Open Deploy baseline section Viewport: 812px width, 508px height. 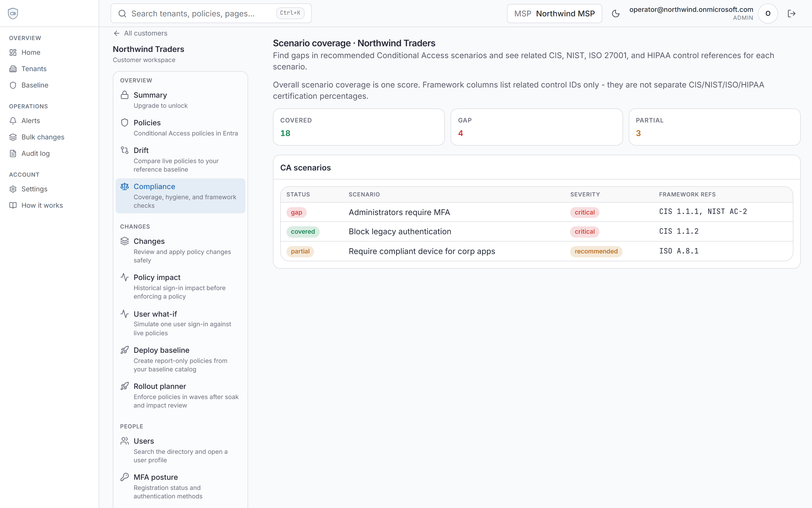click(x=180, y=360)
